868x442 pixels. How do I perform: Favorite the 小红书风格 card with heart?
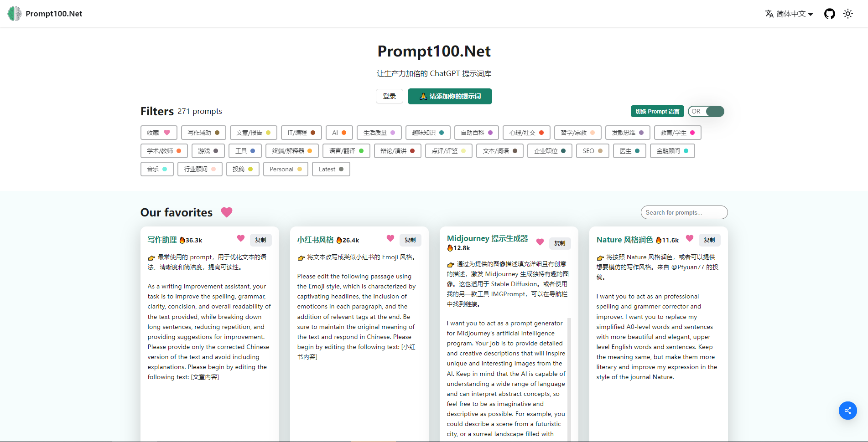click(390, 238)
